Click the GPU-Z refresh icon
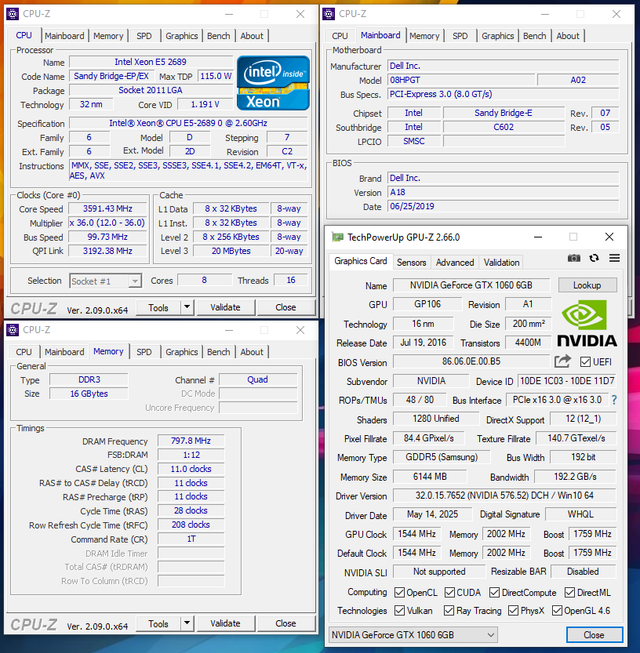 [x=594, y=258]
